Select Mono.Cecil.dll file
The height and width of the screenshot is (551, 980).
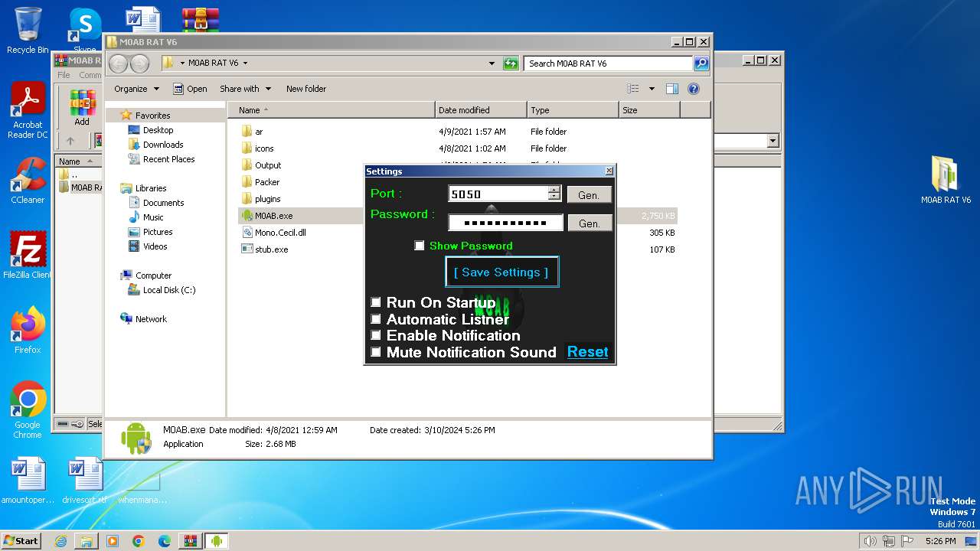pos(280,233)
